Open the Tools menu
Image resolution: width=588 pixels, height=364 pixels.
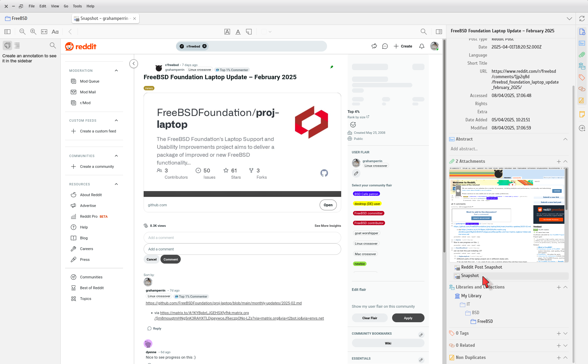click(77, 6)
